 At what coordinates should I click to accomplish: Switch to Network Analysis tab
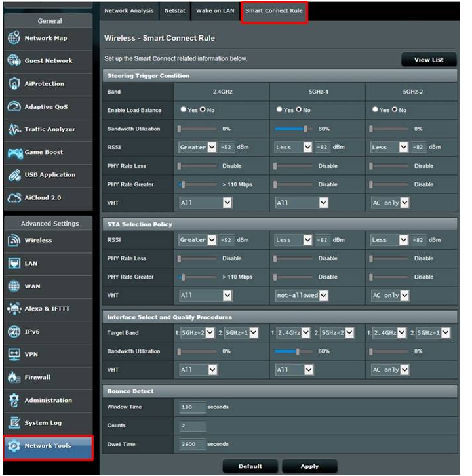tap(129, 11)
